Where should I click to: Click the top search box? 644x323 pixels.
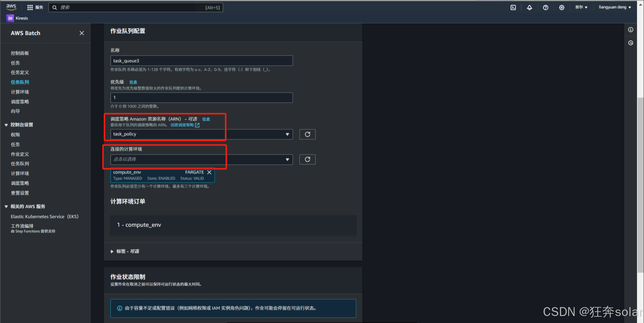point(136,7)
